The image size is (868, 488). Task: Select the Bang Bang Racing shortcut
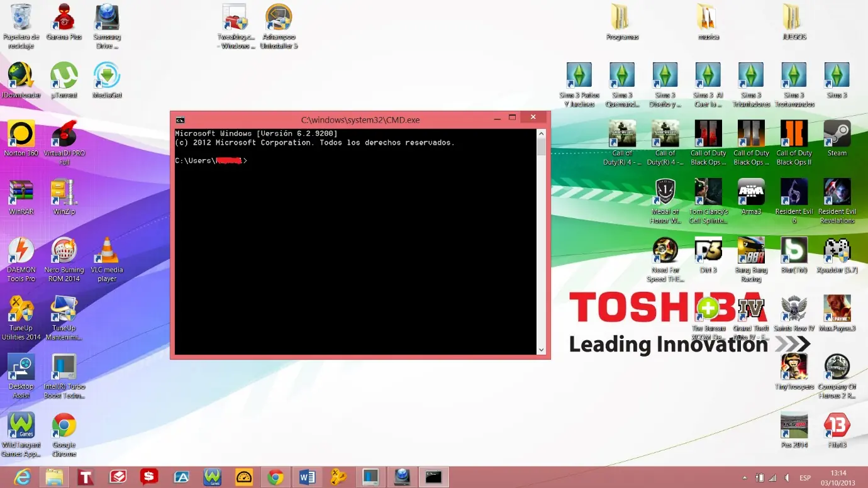(751, 260)
